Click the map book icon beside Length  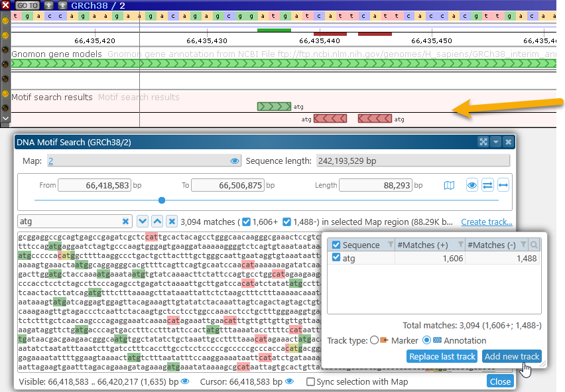[449, 186]
